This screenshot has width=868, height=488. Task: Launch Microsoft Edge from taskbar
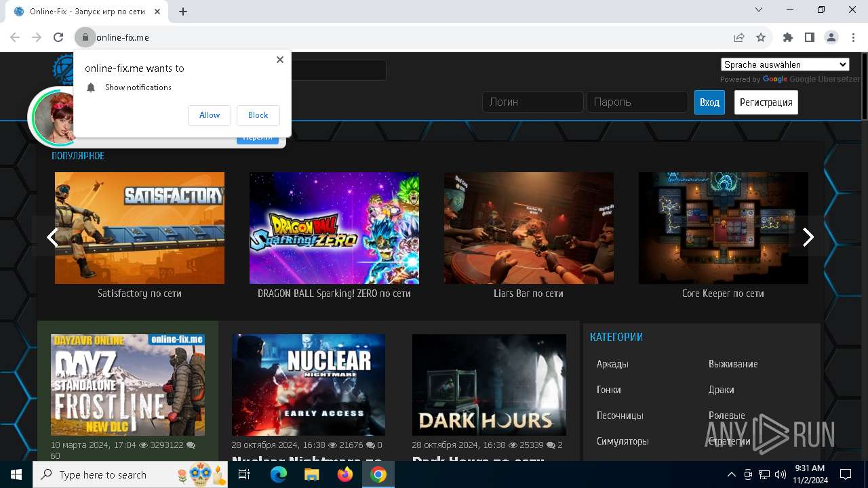[x=279, y=474]
